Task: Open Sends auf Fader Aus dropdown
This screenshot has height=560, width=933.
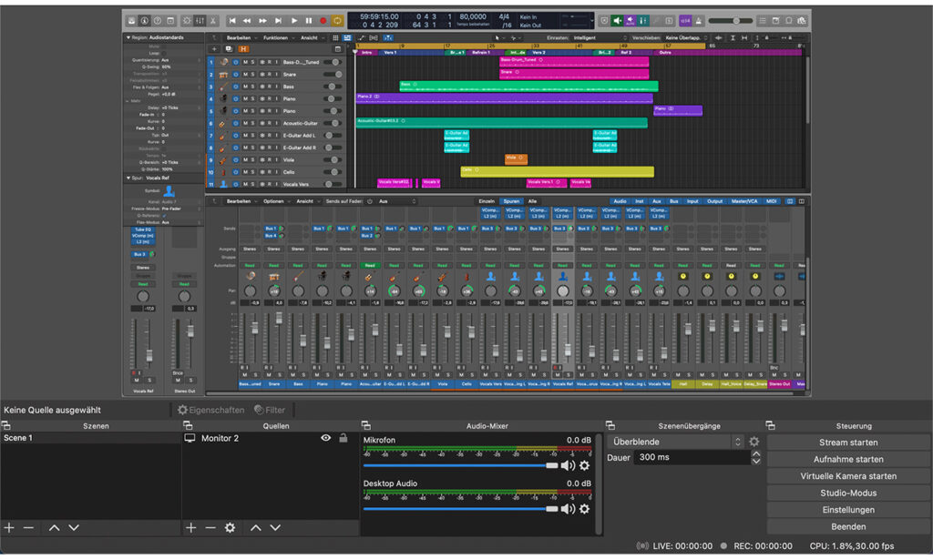Action: 397,201
